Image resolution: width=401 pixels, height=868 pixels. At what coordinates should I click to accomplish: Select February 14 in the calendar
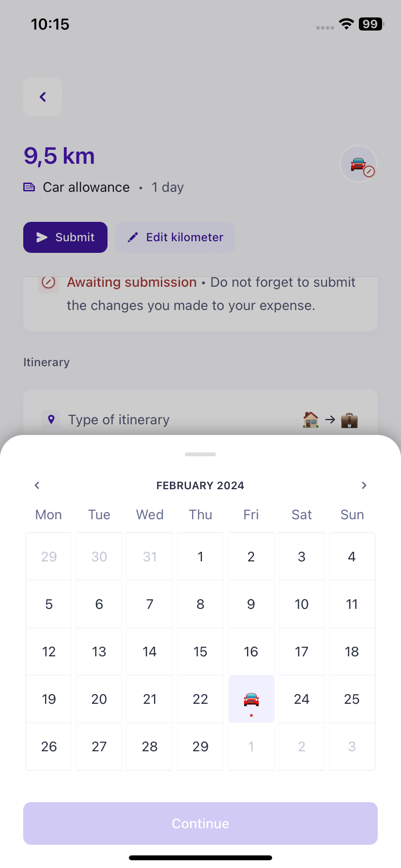click(150, 652)
